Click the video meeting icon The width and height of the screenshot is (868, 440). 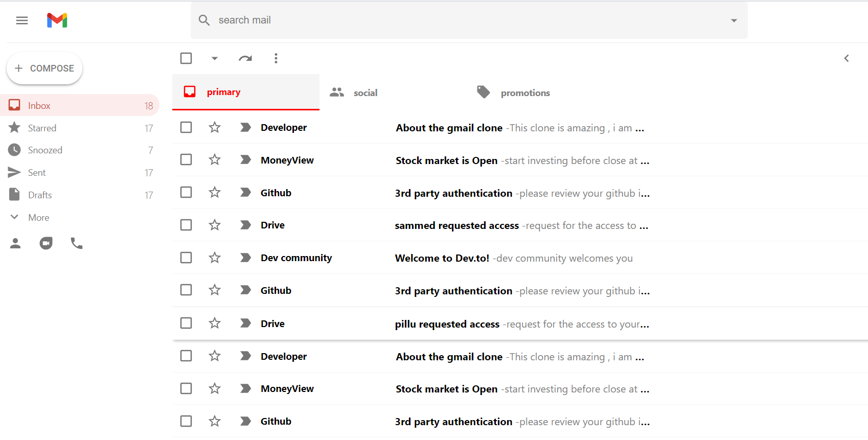(46, 243)
